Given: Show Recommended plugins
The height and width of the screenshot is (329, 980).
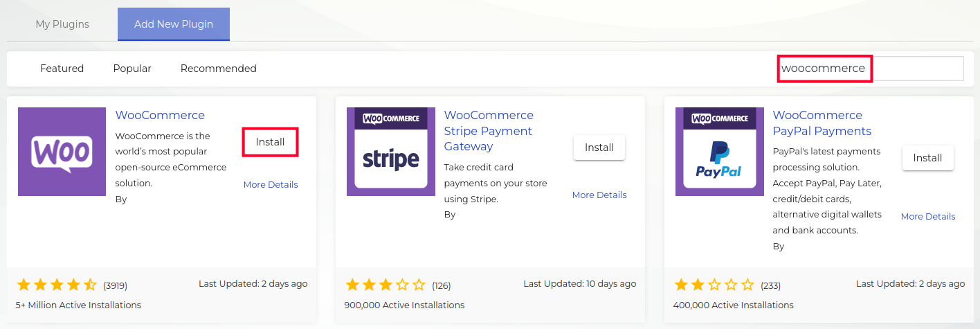Looking at the screenshot, I should (218, 69).
